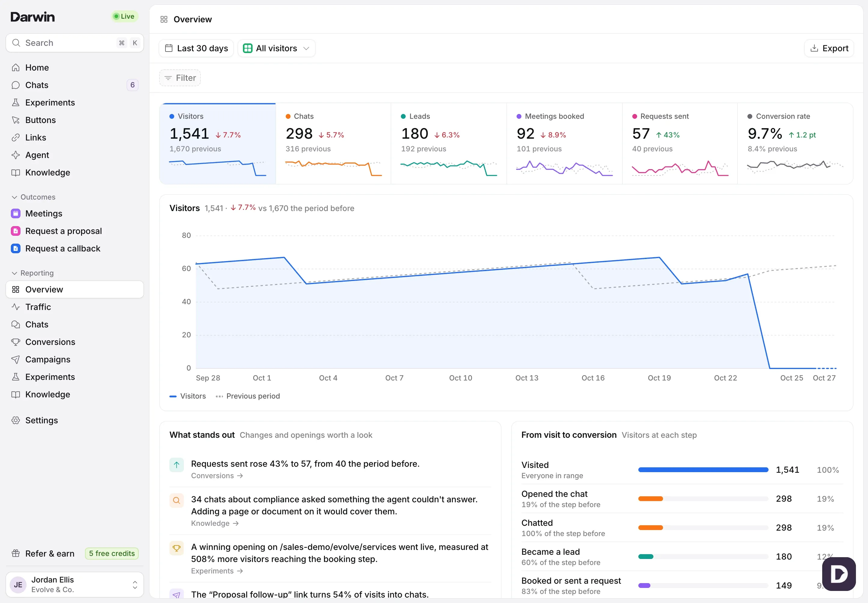Open Settings gear item
This screenshot has height=603, width=868.
[x=74, y=421]
